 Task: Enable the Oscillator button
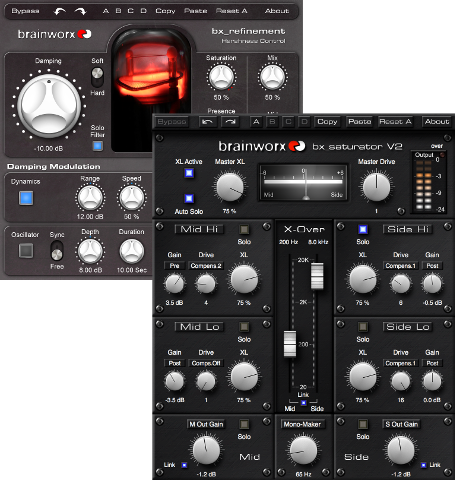click(x=26, y=251)
